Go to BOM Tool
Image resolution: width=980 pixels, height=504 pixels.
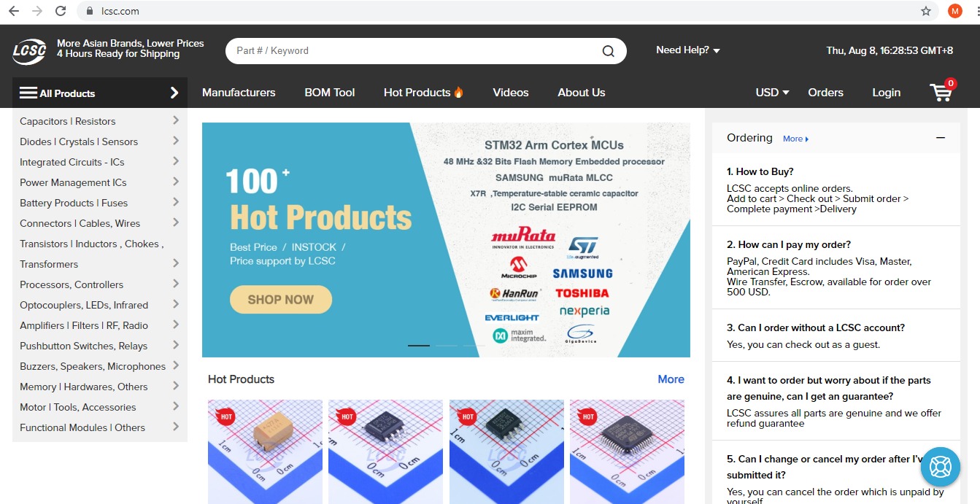[x=330, y=93]
